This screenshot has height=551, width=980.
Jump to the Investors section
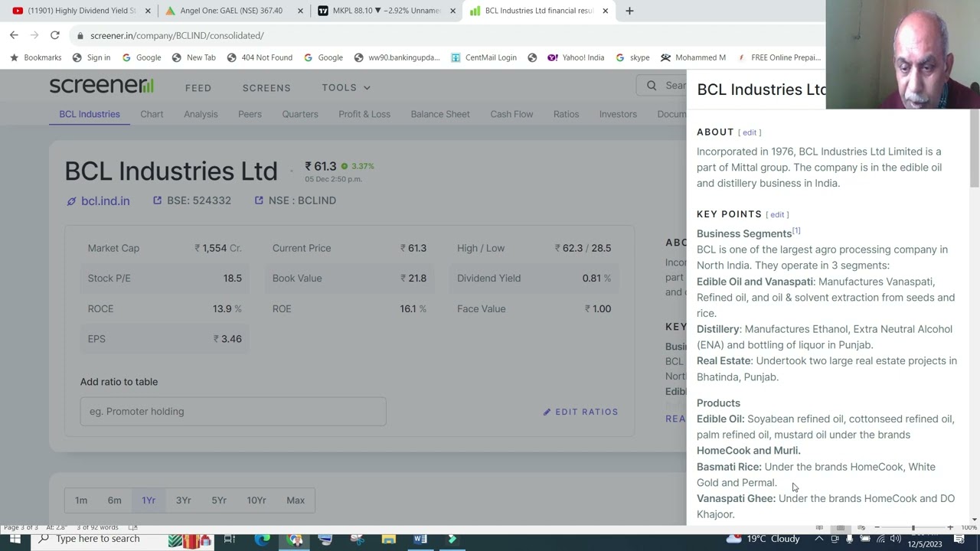[x=618, y=114]
